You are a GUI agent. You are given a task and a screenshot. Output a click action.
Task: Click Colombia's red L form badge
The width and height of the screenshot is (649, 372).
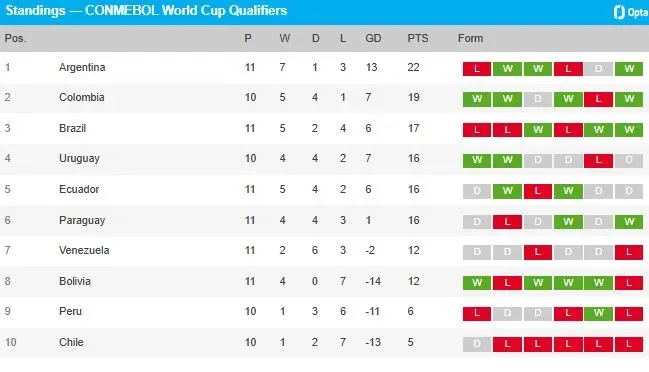click(x=598, y=99)
